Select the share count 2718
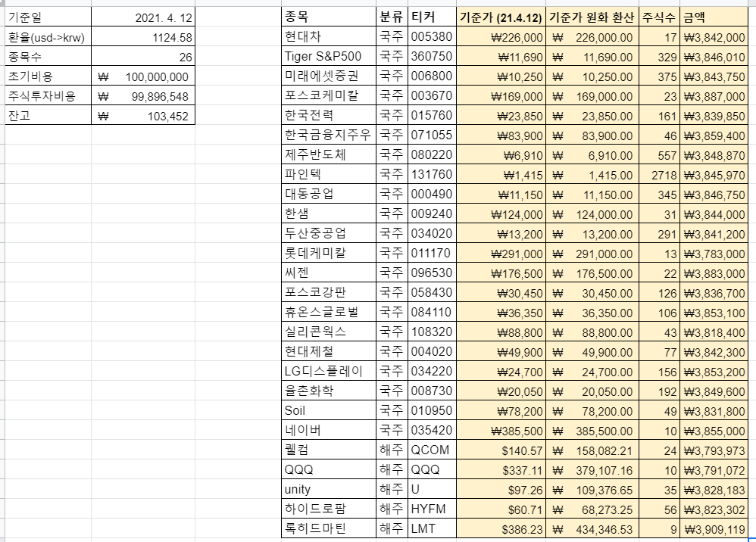 pyautogui.click(x=659, y=175)
